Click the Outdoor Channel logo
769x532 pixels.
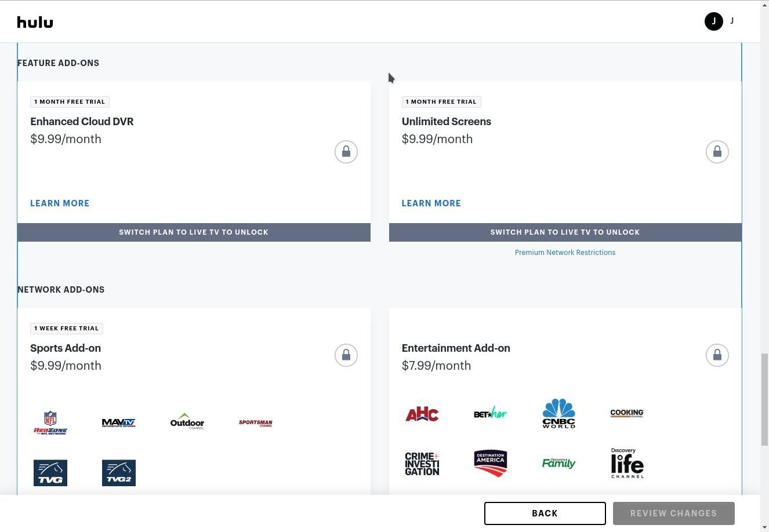click(x=187, y=422)
